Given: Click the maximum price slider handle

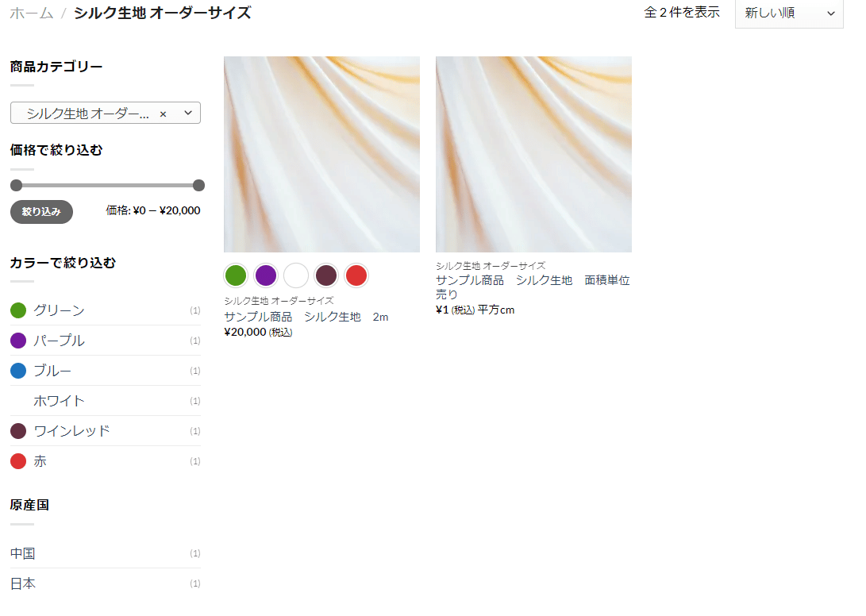Looking at the screenshot, I should (x=198, y=186).
